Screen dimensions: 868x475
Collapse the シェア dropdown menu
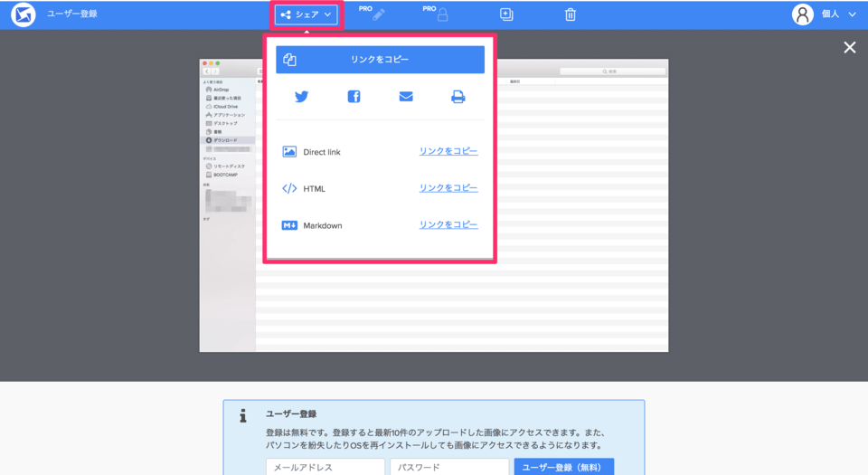(307, 14)
